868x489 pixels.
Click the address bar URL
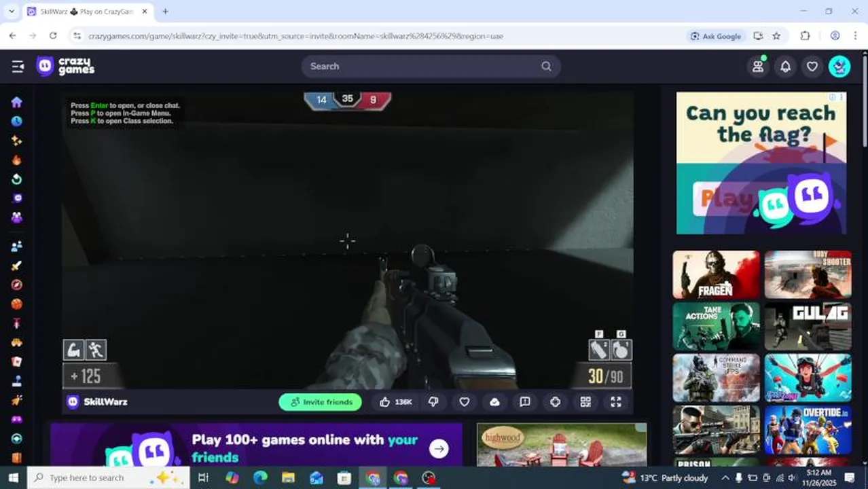pyautogui.click(x=296, y=36)
